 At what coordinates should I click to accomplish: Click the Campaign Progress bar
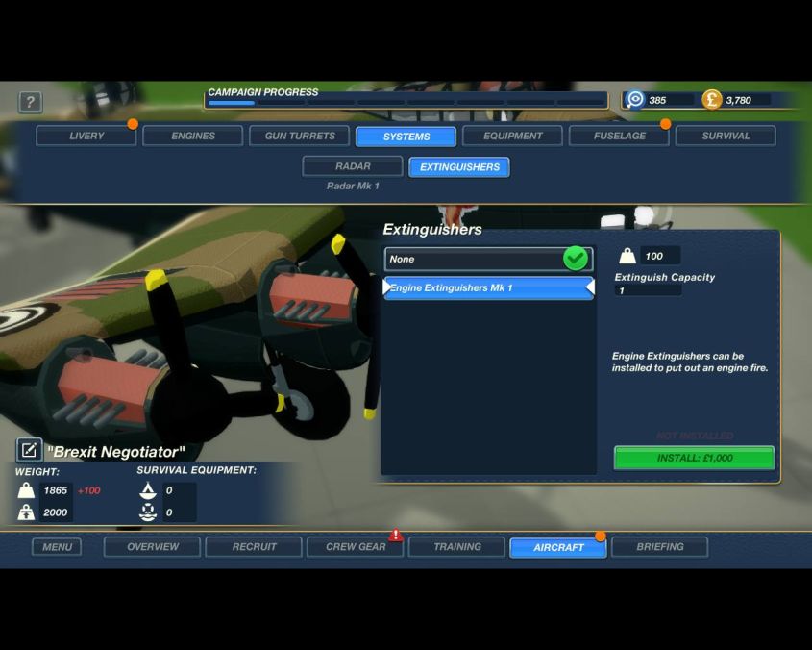pyautogui.click(x=406, y=102)
